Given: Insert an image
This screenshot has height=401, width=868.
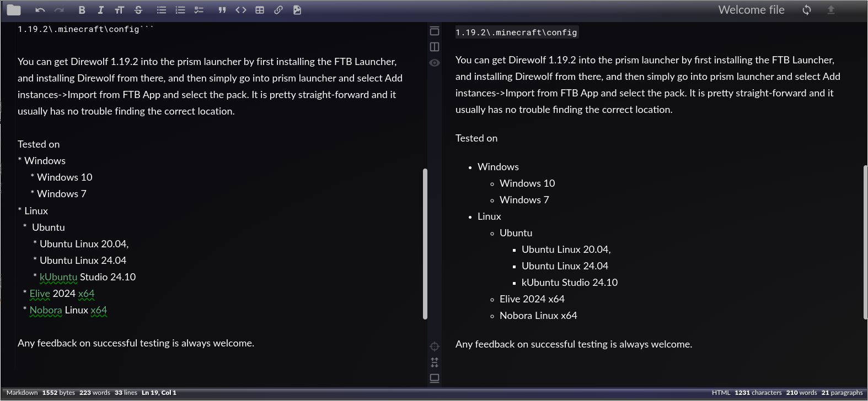Looking at the screenshot, I should coord(297,10).
